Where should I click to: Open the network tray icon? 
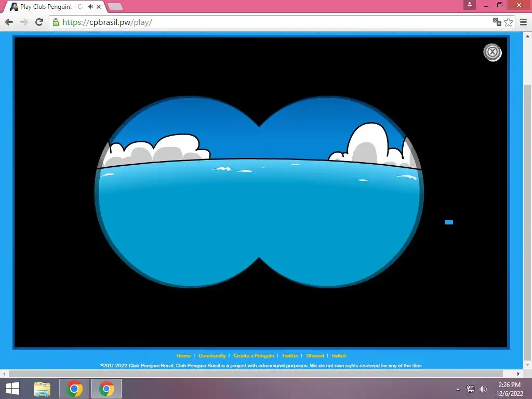pos(471,389)
